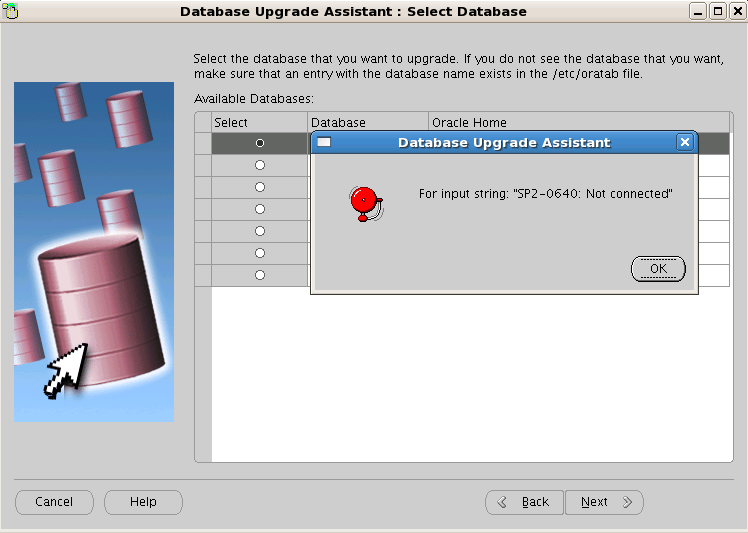Go Back to the previous step

(524, 502)
